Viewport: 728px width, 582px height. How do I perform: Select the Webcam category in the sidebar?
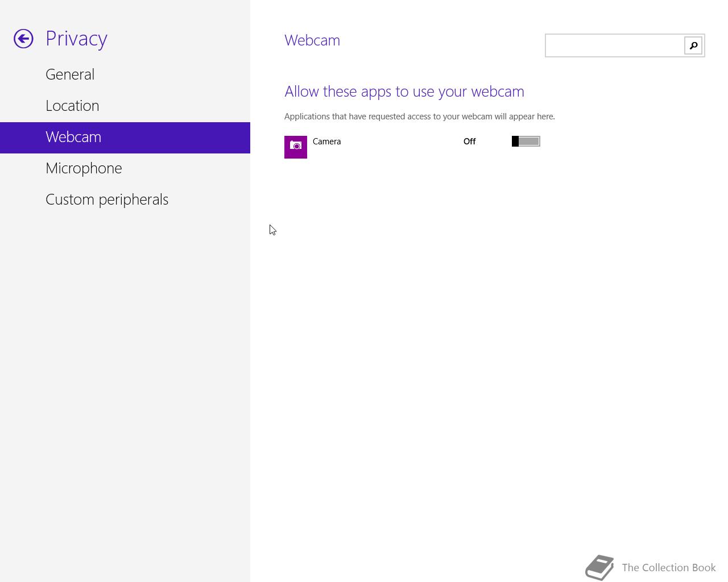(x=125, y=138)
